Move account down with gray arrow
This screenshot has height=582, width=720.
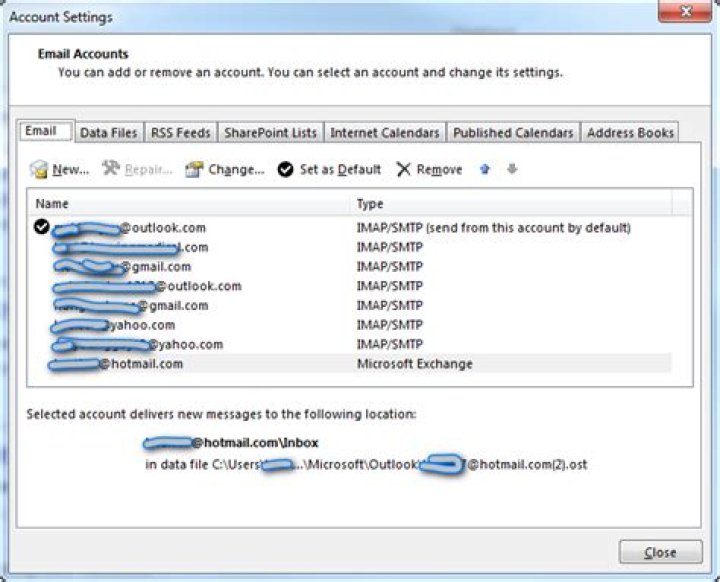click(x=512, y=169)
